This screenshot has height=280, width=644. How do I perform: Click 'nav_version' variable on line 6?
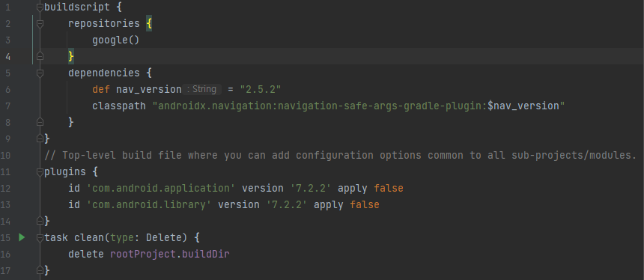pos(149,90)
